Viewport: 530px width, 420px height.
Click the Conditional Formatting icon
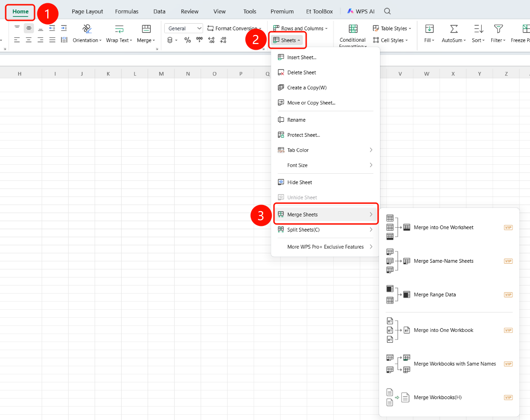pos(353,29)
